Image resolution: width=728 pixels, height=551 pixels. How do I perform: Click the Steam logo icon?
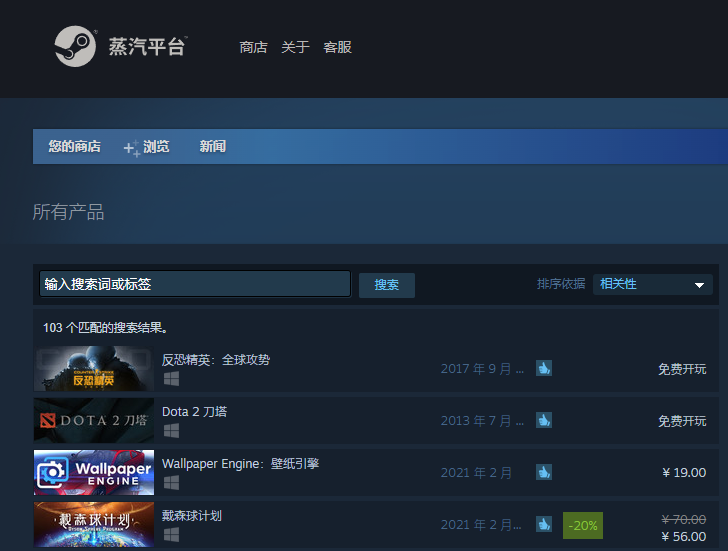(x=75, y=46)
